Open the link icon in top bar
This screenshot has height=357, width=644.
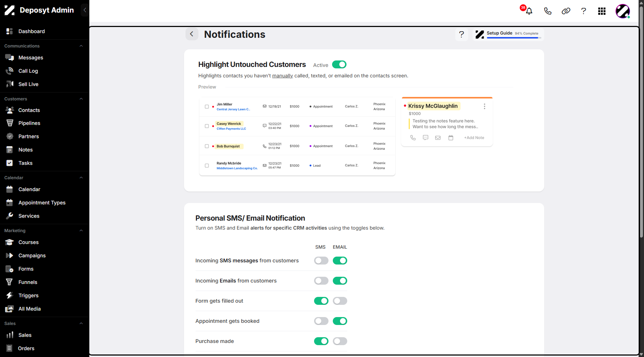point(566,11)
